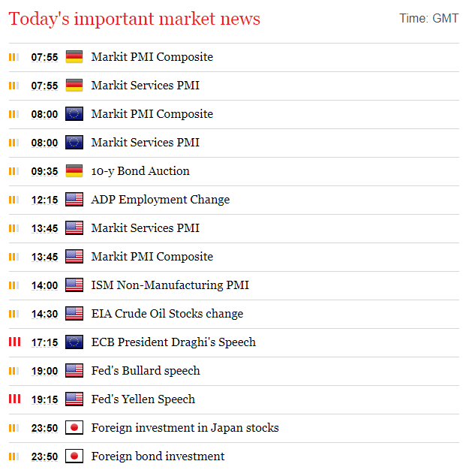475x476 pixels.
Task: Click the 09:35 time label
Action: pos(44,171)
